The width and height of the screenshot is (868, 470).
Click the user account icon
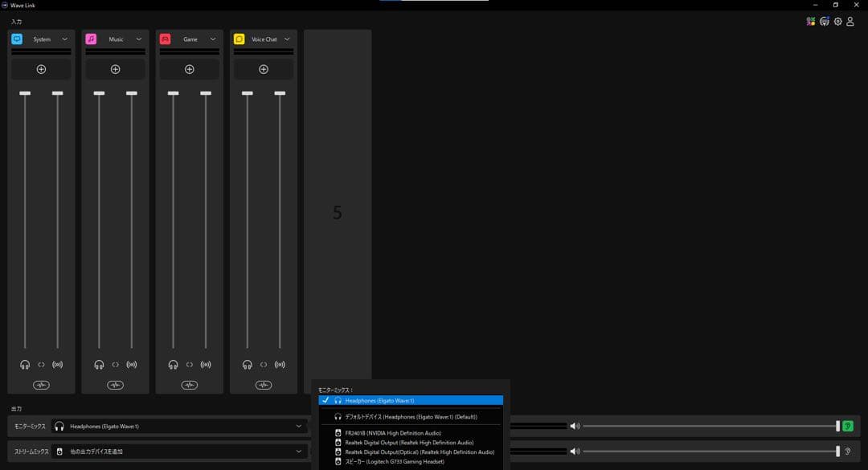point(850,21)
